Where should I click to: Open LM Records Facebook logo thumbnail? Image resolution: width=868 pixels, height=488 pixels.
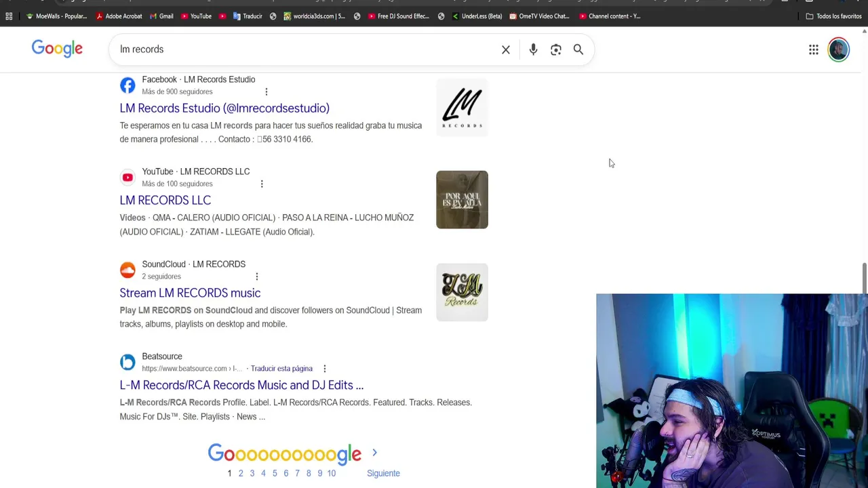click(462, 107)
